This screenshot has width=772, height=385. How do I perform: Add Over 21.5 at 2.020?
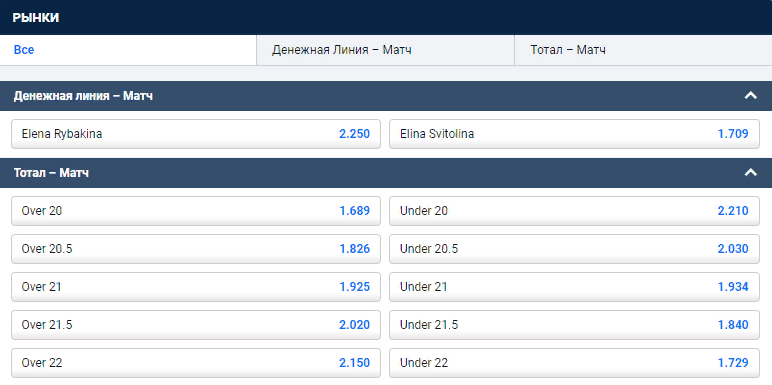[x=196, y=325]
